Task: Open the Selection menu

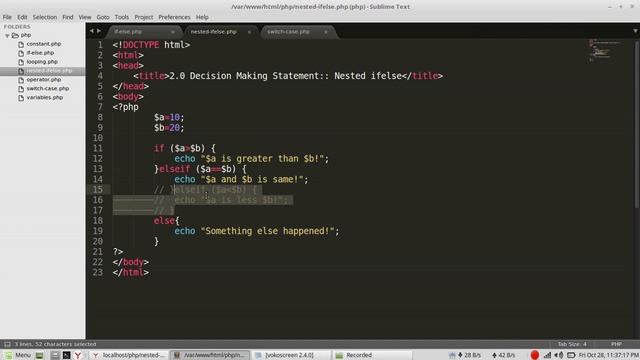Action: coord(45,17)
